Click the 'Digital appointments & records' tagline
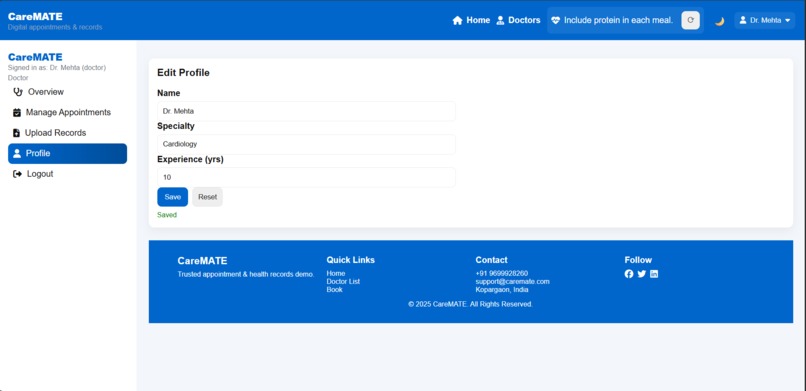This screenshot has height=391, width=806. coord(55,27)
